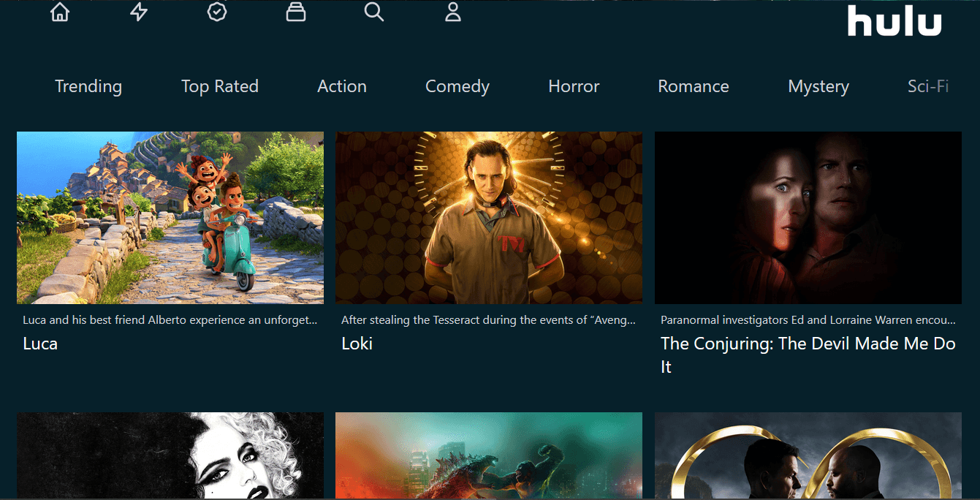Select the verified badge check icon
The image size is (980, 500).
click(x=217, y=12)
